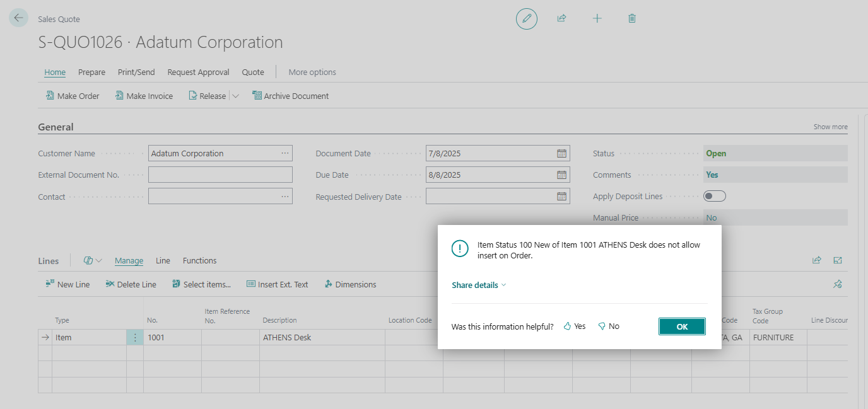868x409 pixels.
Task: Click the Document Date field
Action: 498,153
